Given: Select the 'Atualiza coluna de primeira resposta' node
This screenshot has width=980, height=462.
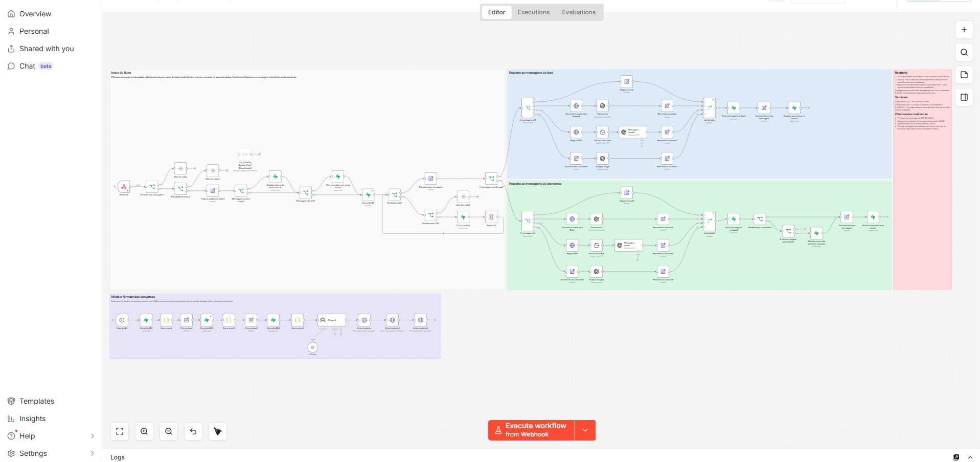Looking at the screenshot, I should pyautogui.click(x=816, y=233).
